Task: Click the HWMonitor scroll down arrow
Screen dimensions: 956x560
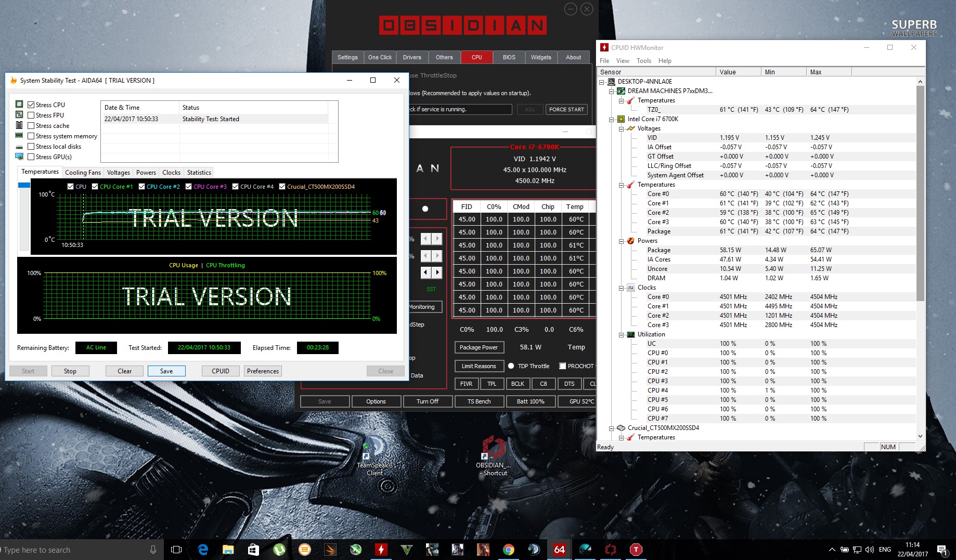Action: 920,436
